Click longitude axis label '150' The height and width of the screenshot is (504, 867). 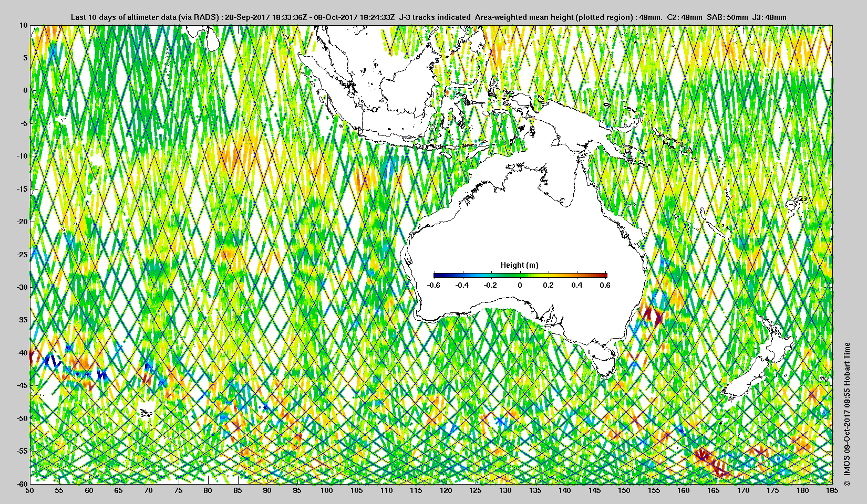625,490
